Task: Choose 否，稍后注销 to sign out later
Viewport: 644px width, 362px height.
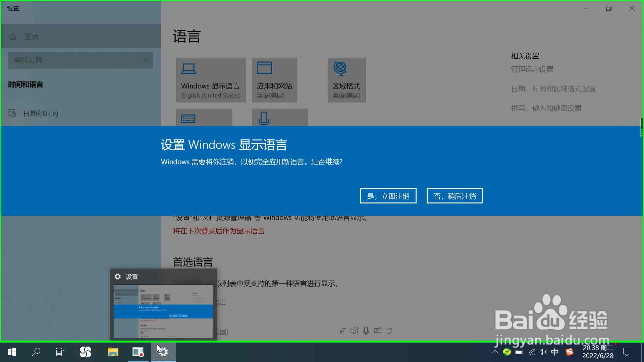Action: (454, 196)
